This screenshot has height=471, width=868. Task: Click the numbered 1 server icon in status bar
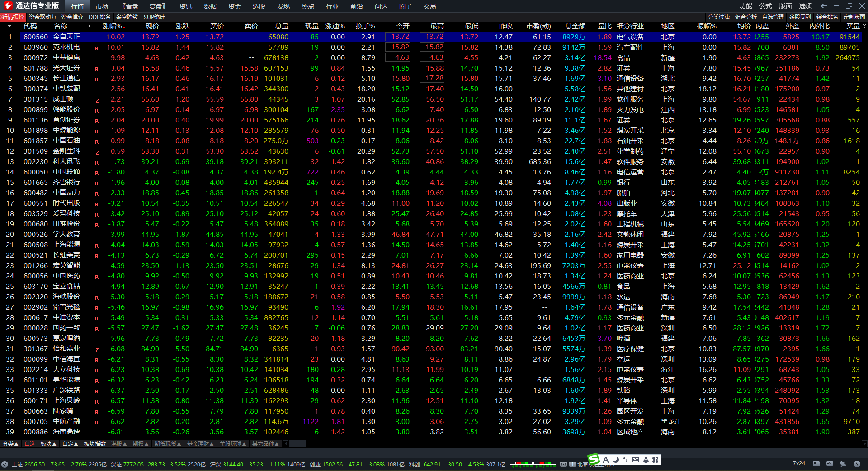pyautogui.click(x=572, y=464)
